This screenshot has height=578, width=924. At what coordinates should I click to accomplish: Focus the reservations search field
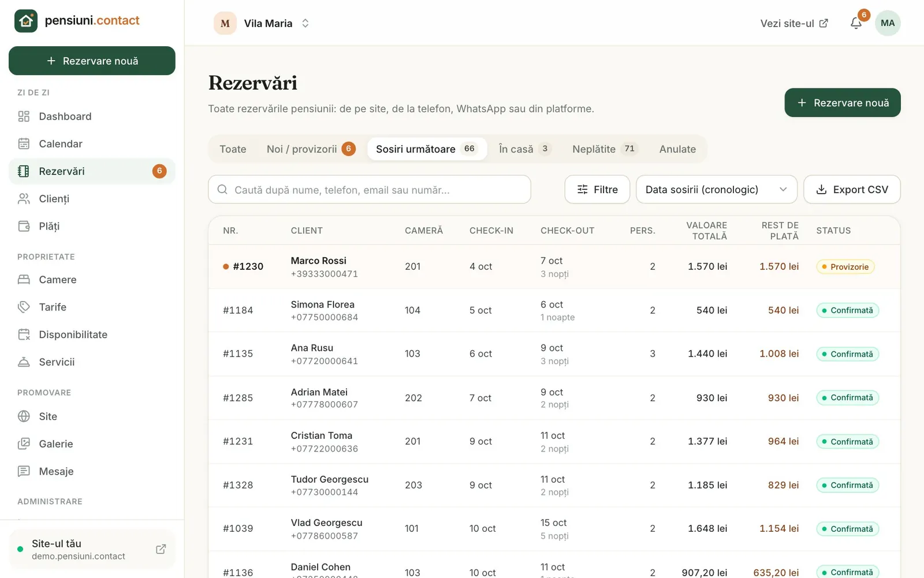[x=370, y=190]
